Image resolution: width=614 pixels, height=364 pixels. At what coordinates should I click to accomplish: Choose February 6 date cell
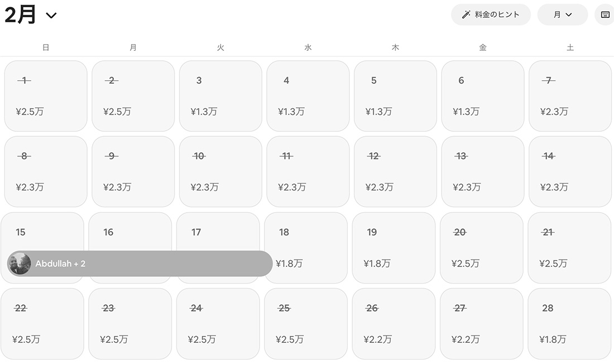tap(483, 96)
